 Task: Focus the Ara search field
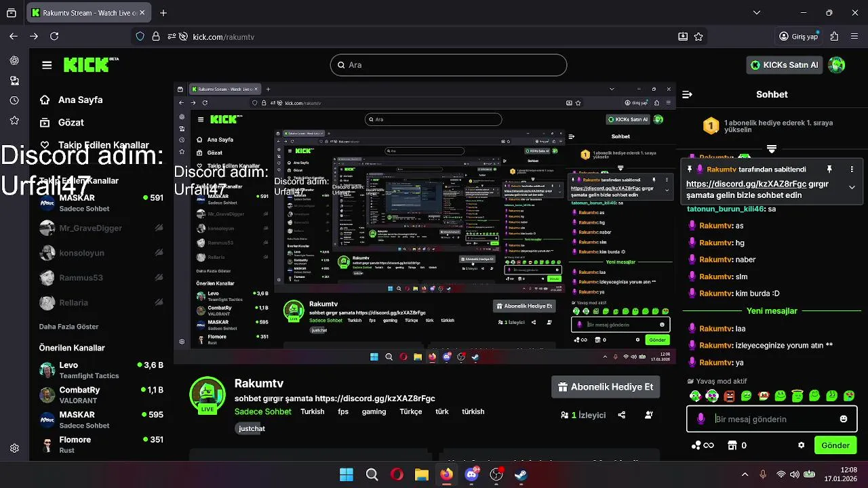448,65
